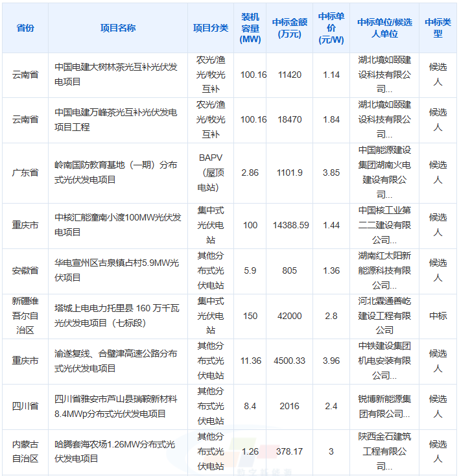
Task: Click bidder 湖南红太阳新能源科技有限公司
Action: (x=384, y=270)
